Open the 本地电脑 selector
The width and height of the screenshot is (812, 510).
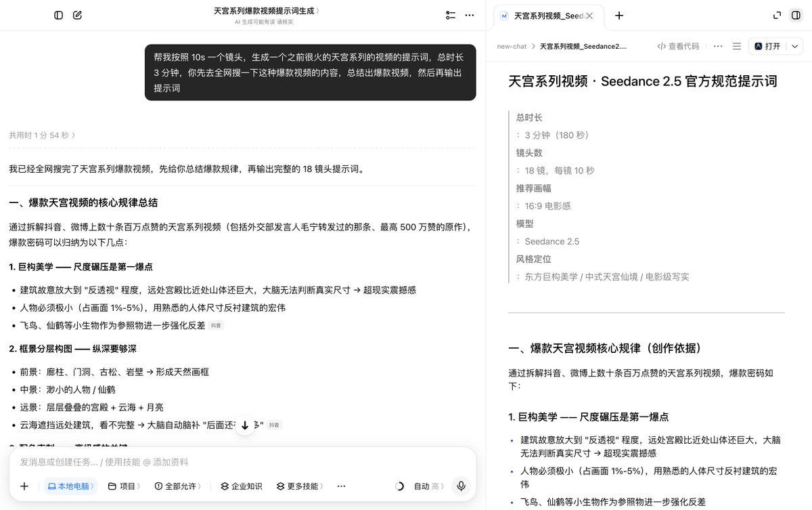(71, 486)
